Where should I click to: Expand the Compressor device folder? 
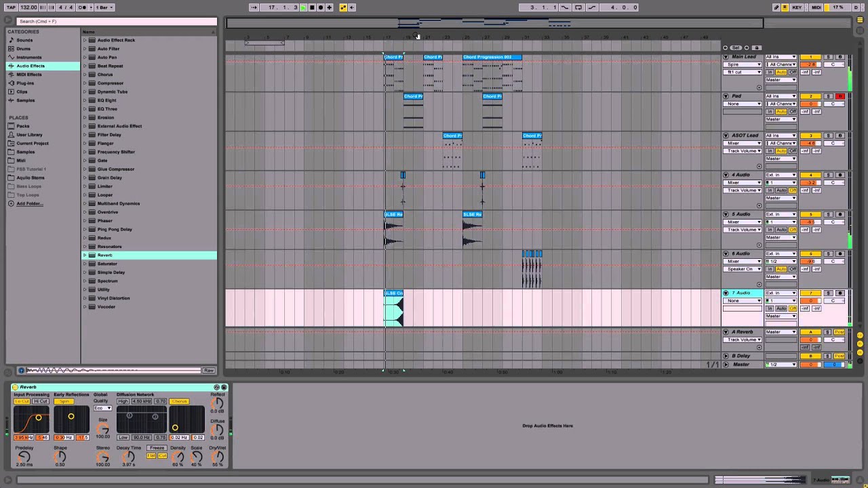[x=85, y=83]
